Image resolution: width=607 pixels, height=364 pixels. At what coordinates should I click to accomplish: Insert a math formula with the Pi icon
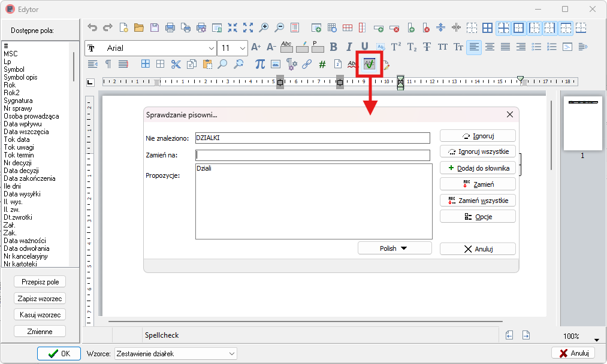259,64
